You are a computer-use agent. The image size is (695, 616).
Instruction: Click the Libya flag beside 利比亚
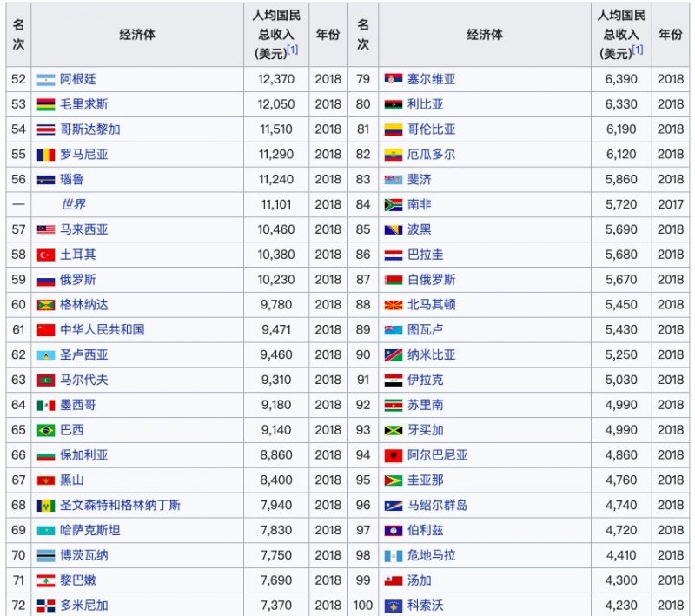[394, 104]
